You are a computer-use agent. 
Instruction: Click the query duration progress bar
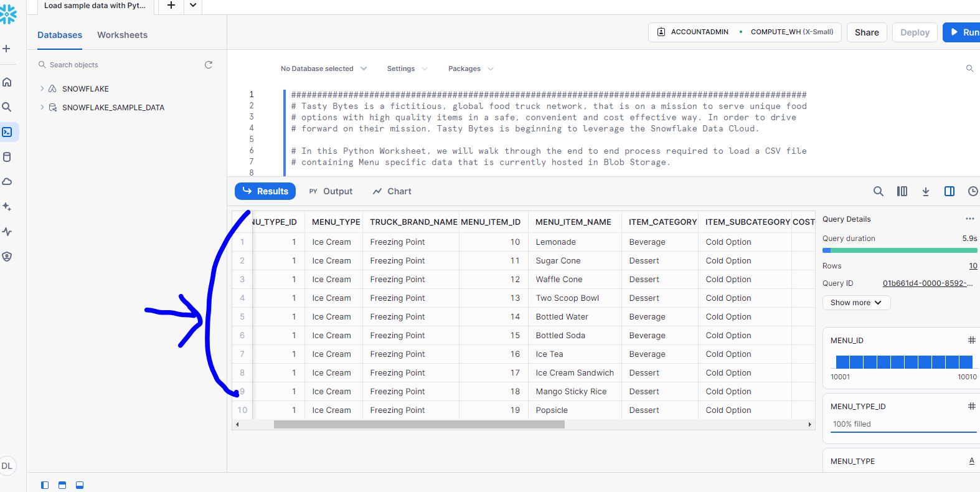(x=900, y=250)
